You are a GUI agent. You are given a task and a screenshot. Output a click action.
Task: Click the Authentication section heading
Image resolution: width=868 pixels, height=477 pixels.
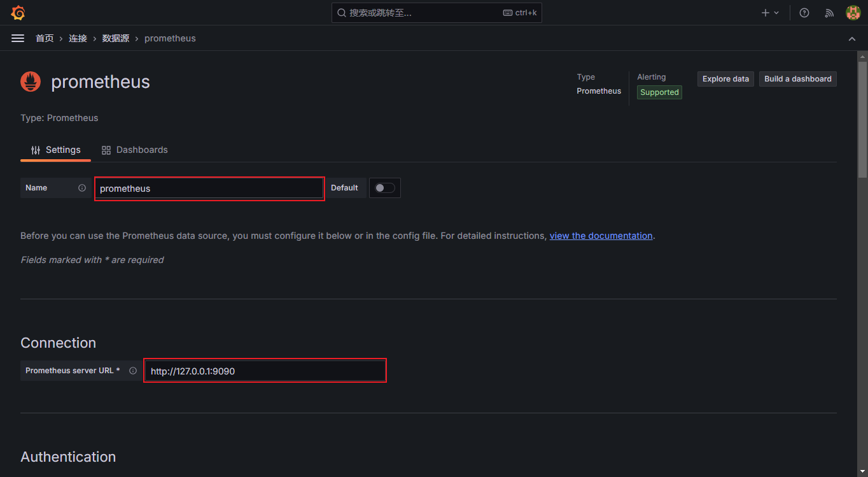tap(68, 457)
